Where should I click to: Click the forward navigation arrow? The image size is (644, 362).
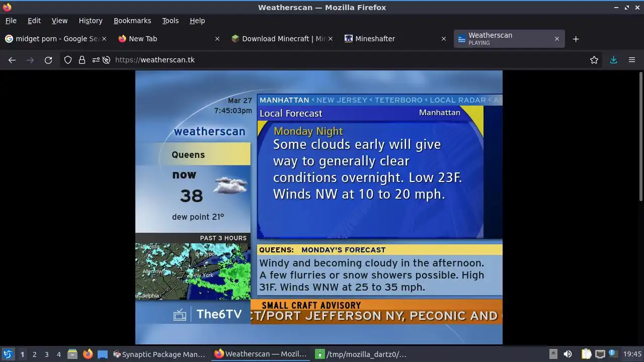pyautogui.click(x=30, y=60)
